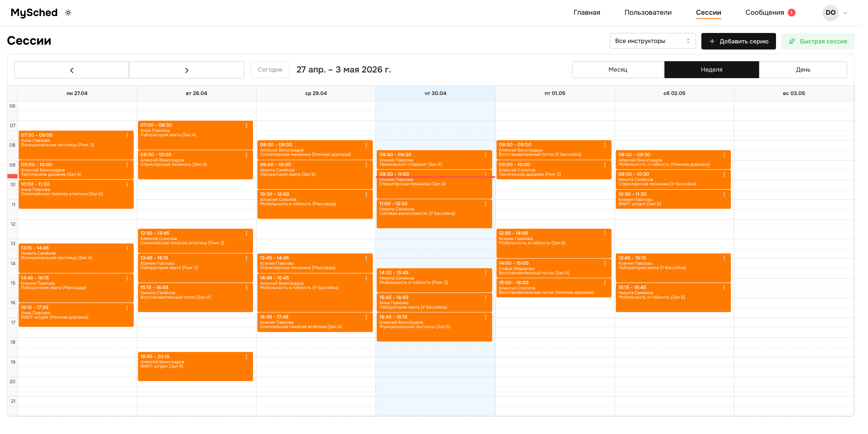
Task: Open menu for Thursday 16:45 Функциональная лестница session
Action: pyautogui.click(x=486, y=317)
